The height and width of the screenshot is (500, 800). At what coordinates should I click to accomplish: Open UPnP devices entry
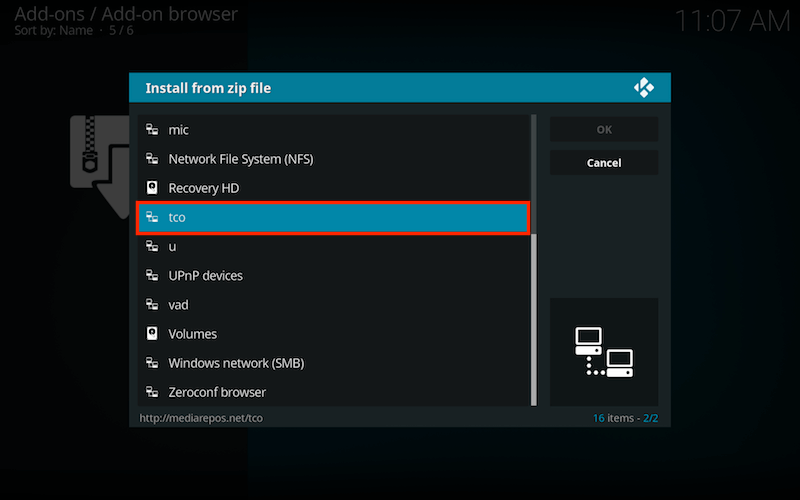(333, 276)
